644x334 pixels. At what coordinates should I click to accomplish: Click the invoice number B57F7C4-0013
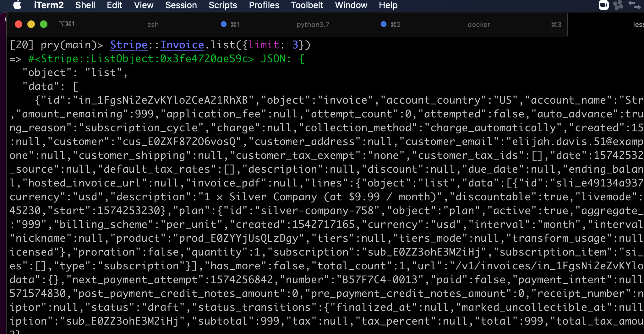(380, 280)
